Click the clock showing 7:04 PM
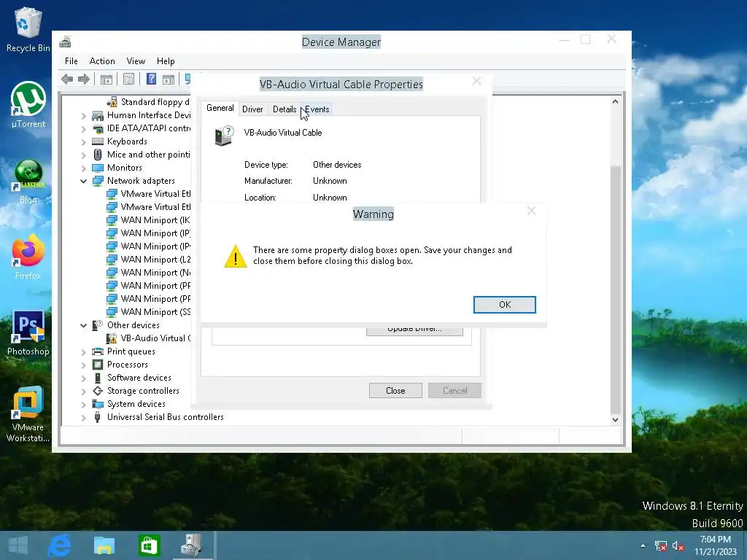The height and width of the screenshot is (560, 747). (715, 540)
